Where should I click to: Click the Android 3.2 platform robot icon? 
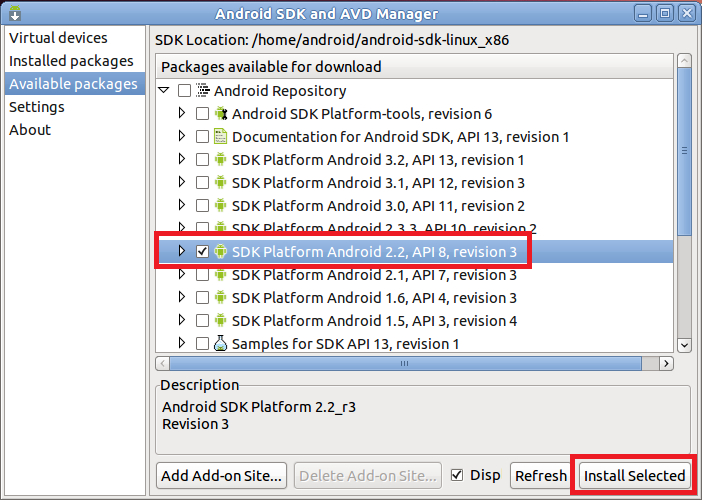click(x=220, y=159)
